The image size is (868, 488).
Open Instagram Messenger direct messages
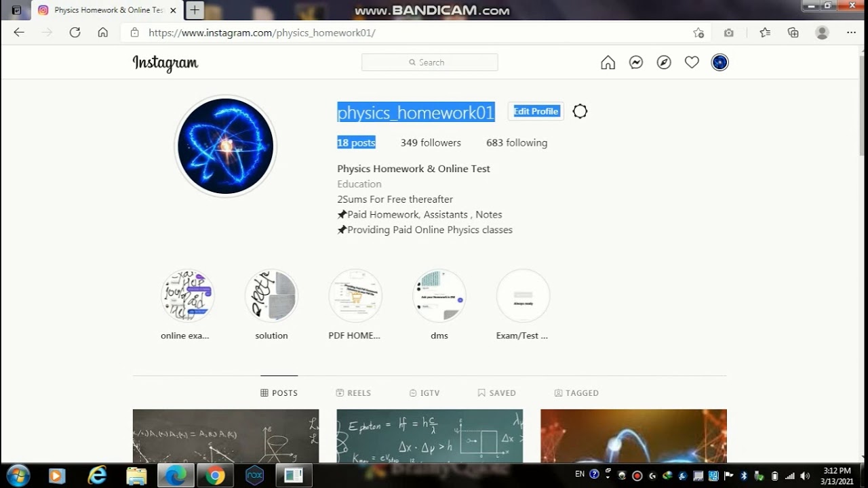636,62
